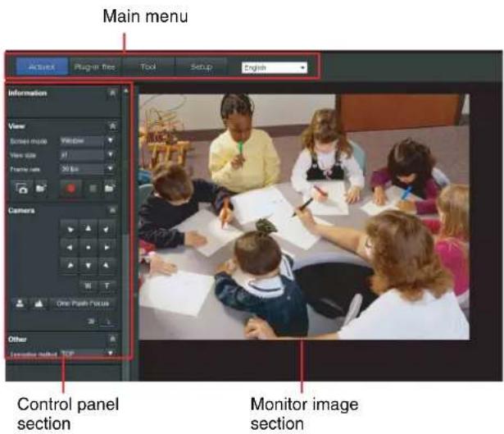Collapse the View panel section
This screenshot has height=434, width=504.
[x=112, y=126]
